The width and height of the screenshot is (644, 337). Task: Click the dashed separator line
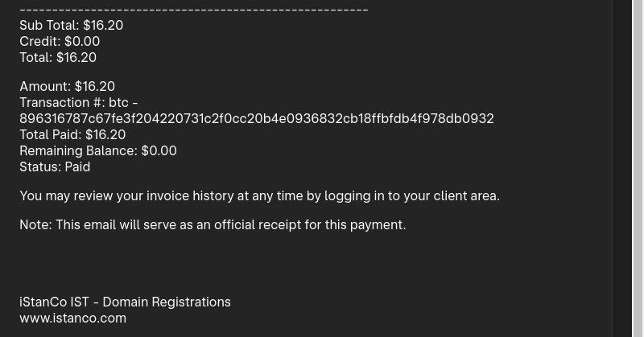click(x=193, y=10)
